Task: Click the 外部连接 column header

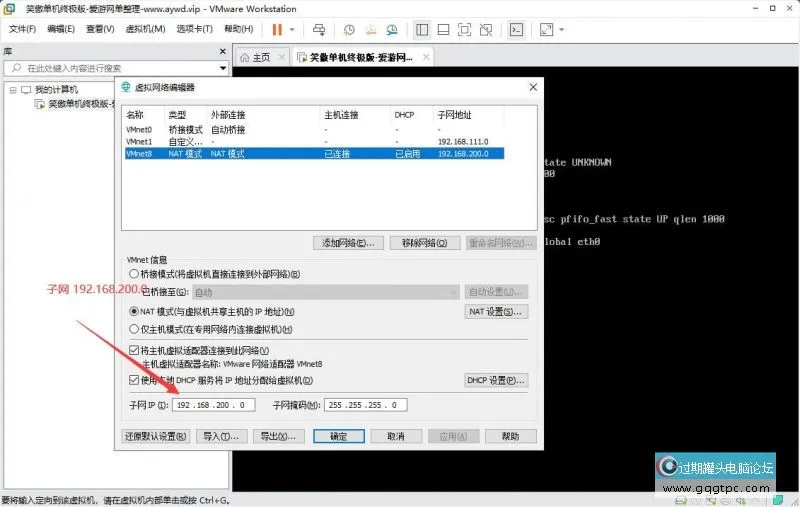Action: [263, 115]
